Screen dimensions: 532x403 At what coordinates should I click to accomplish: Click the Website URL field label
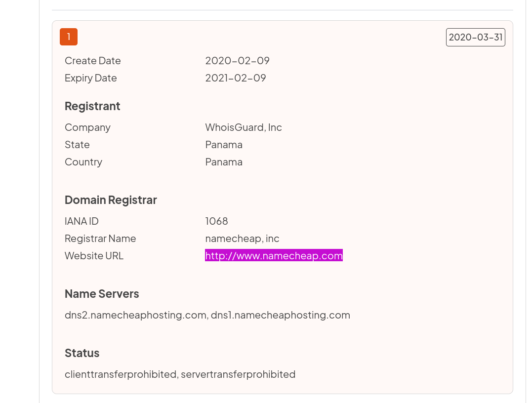(x=94, y=256)
